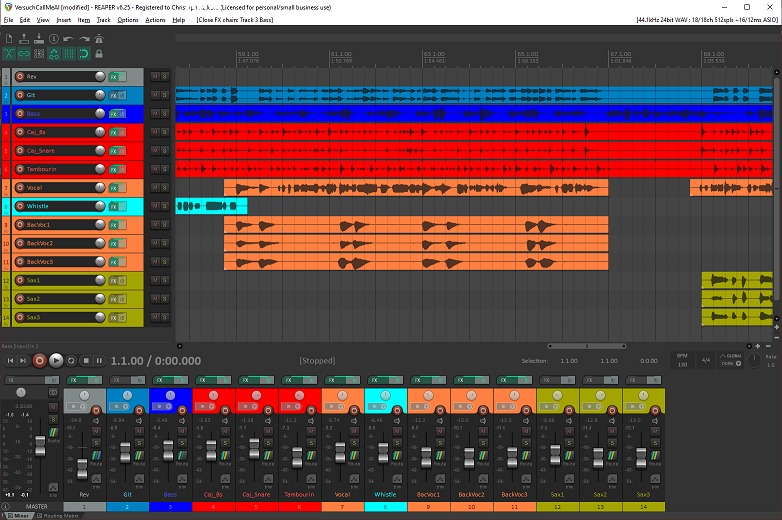Toggle grid lines toolbar icon
The image size is (782, 520).
point(69,53)
